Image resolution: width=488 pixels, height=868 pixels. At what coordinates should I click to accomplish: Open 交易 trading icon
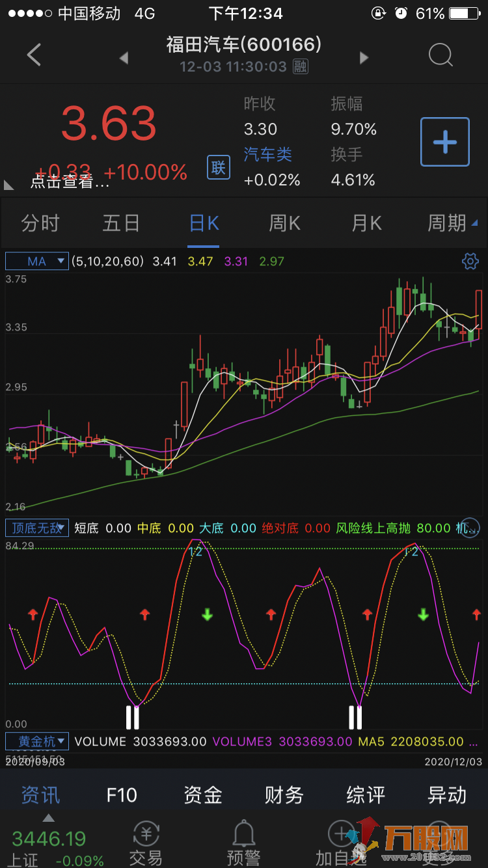click(x=146, y=843)
